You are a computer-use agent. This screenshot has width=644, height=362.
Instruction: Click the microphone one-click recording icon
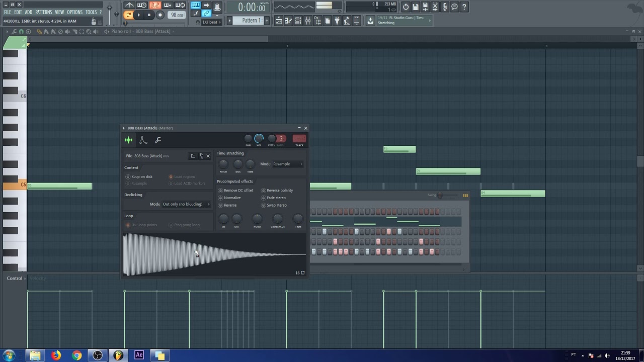[444, 7]
